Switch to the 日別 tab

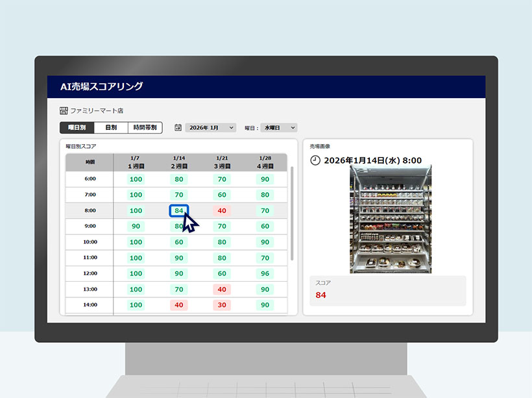111,127
